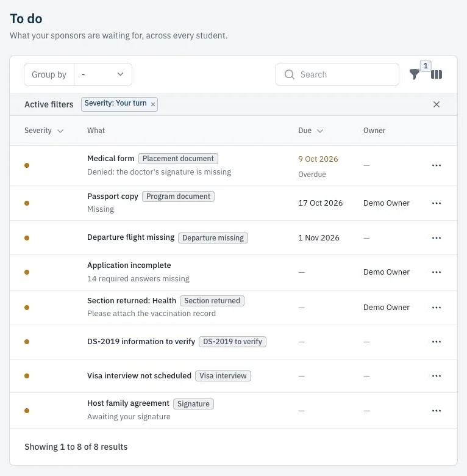
Task: Open the Medical form item
Action: coord(111,159)
